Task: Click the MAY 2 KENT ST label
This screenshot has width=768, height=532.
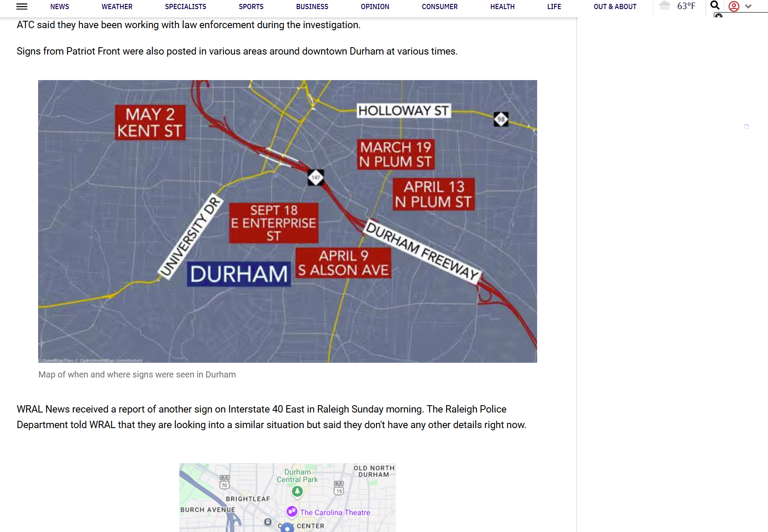Action: coord(150,123)
